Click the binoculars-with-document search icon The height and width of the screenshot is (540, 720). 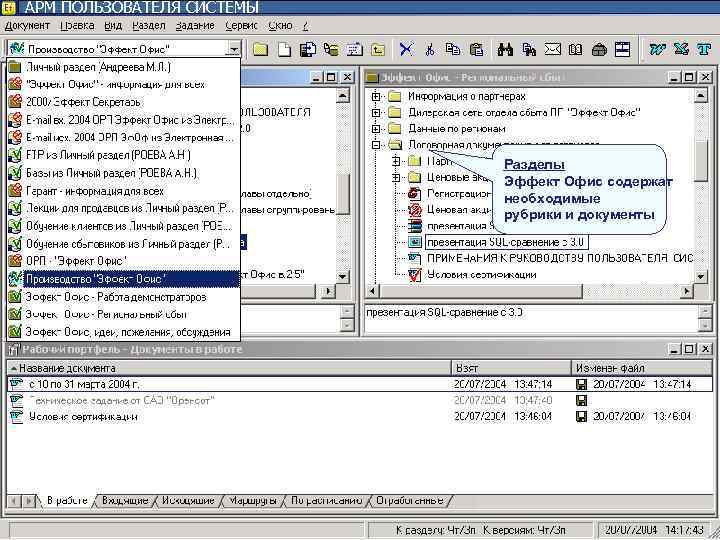point(529,49)
